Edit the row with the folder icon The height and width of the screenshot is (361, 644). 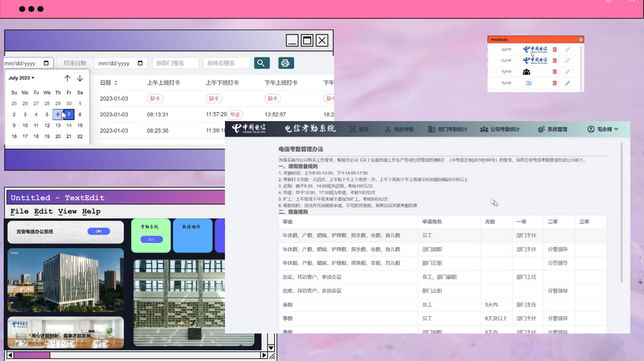pos(567,83)
